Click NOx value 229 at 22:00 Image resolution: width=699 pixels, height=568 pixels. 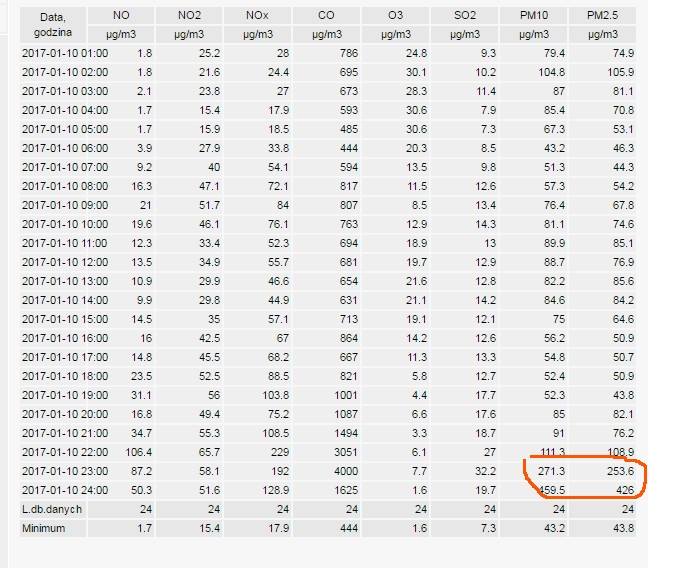280,453
